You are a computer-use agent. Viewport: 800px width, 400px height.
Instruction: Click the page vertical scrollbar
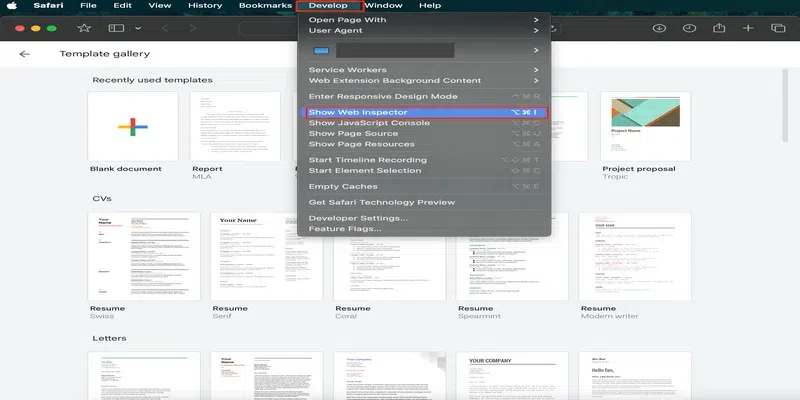coord(785,106)
